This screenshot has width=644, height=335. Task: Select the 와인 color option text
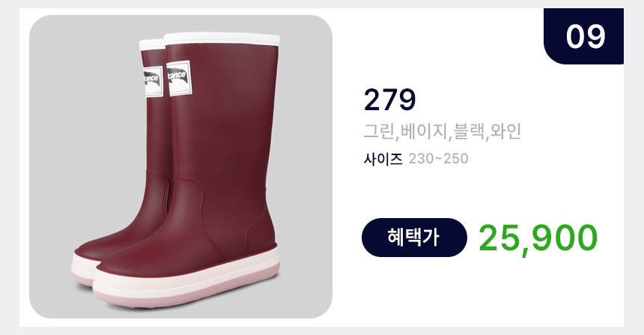click(505, 132)
